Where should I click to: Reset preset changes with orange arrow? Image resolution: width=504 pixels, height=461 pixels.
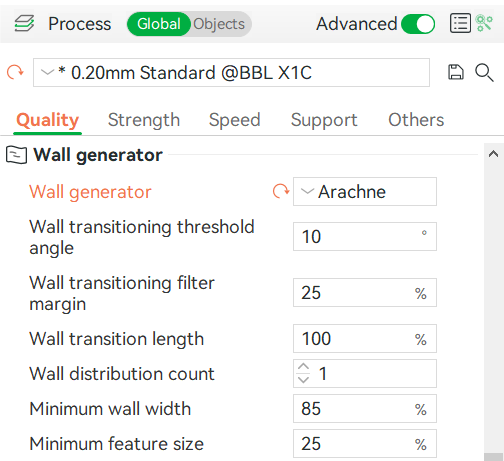click(x=15, y=72)
